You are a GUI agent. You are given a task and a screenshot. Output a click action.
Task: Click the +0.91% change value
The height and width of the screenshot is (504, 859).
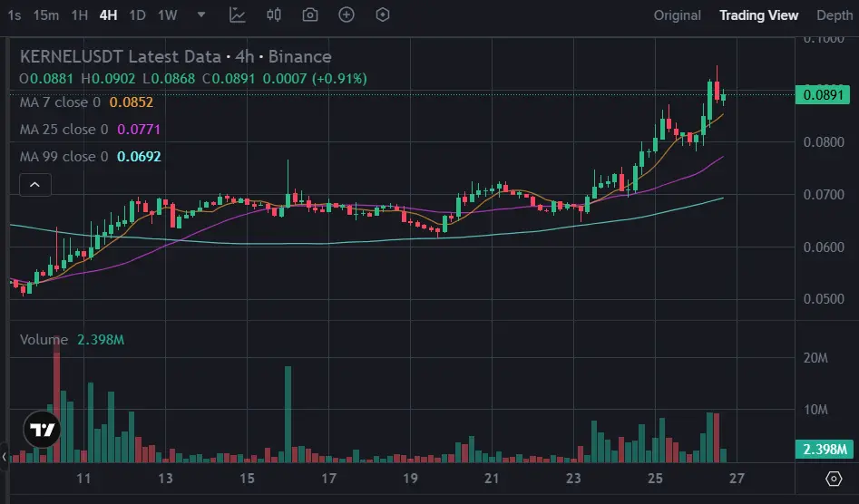[339, 79]
